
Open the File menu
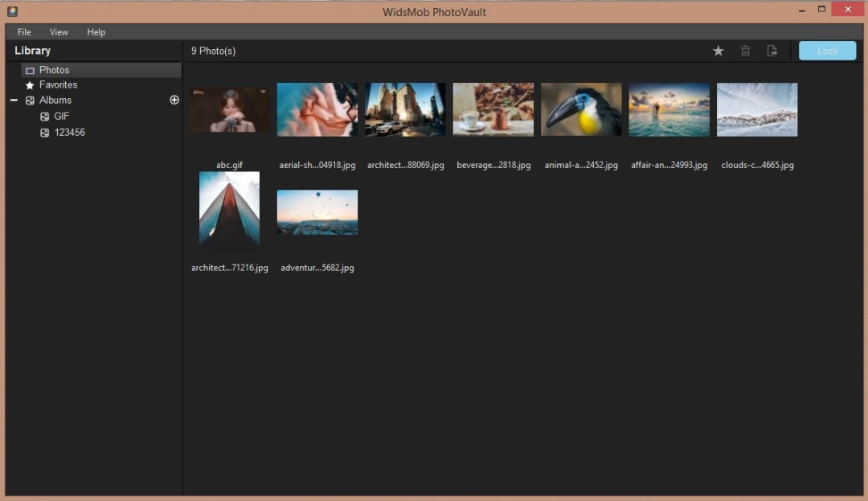coord(24,32)
